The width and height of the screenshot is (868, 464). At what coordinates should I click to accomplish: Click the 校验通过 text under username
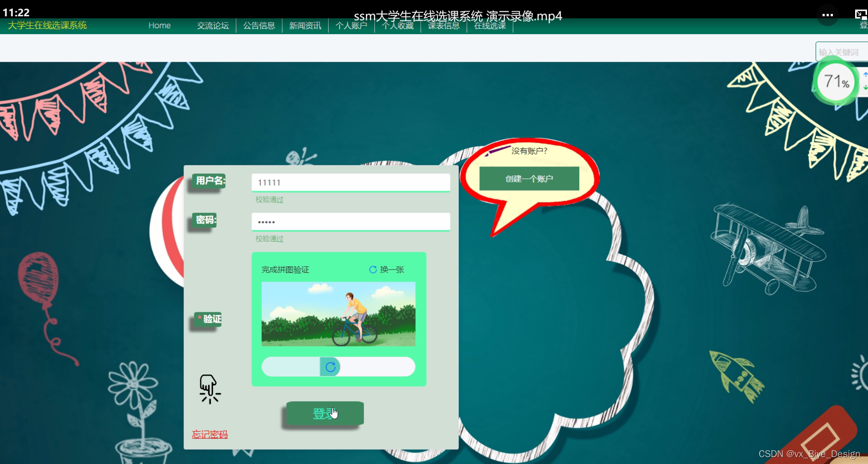pyautogui.click(x=269, y=200)
